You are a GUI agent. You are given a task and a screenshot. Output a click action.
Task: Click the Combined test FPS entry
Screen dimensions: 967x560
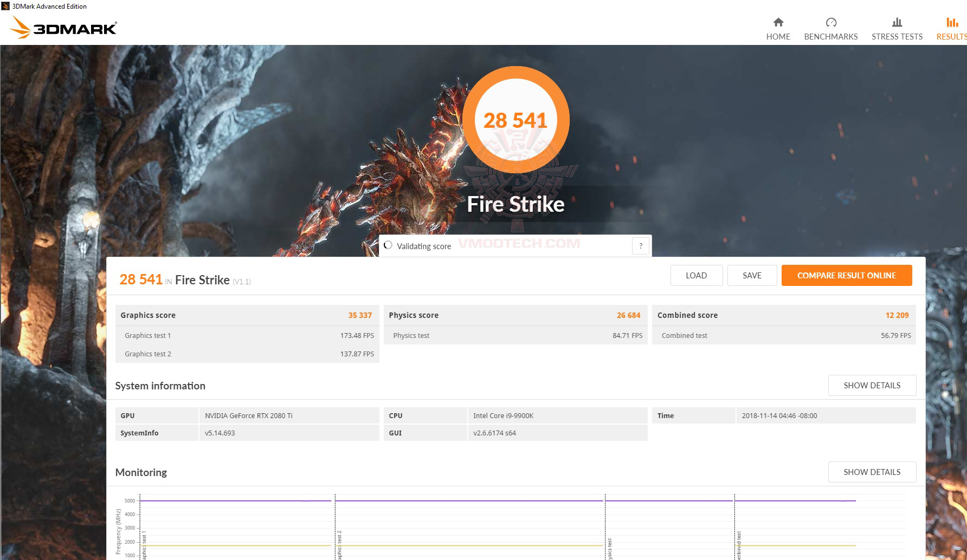pos(783,335)
